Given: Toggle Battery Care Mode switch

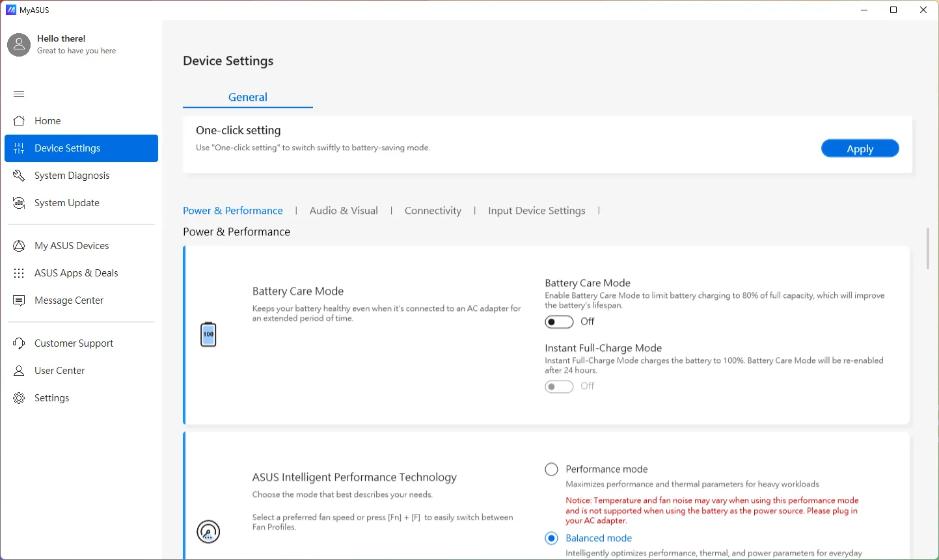Looking at the screenshot, I should click(x=559, y=322).
